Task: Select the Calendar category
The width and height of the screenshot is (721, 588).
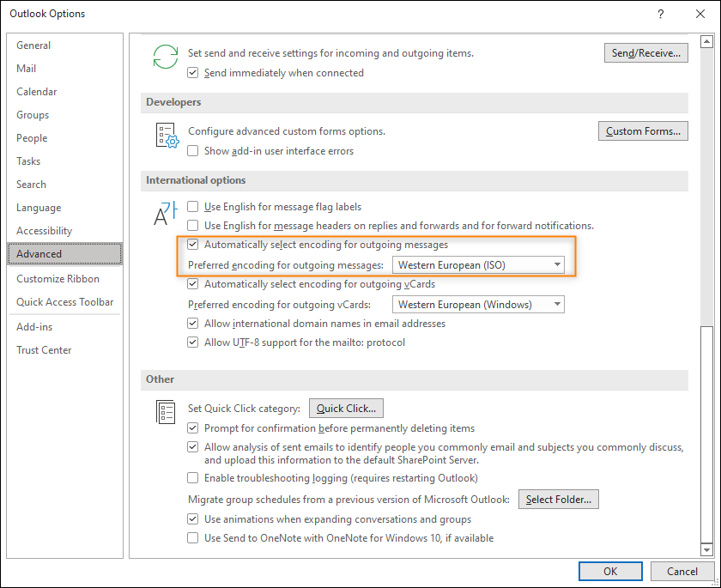Action: pos(65,92)
